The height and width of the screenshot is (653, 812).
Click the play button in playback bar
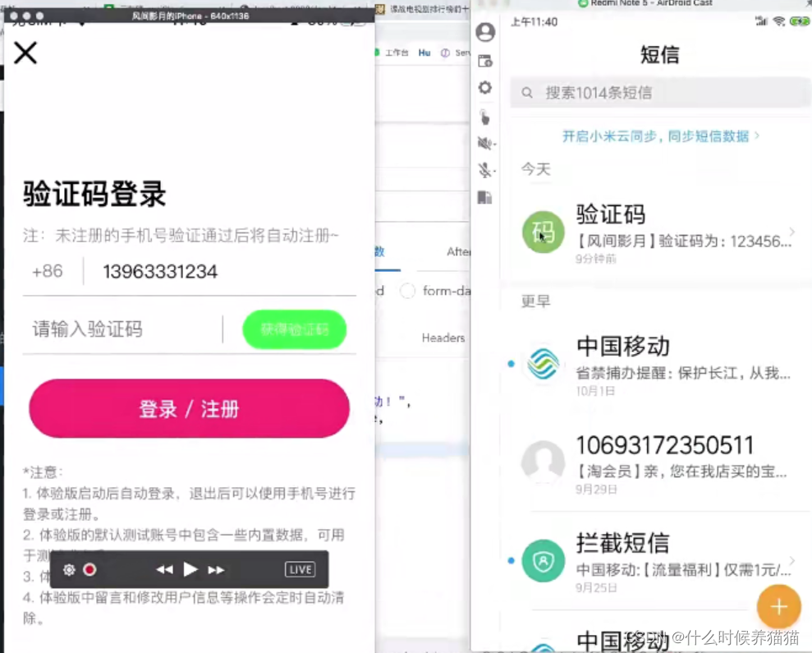coord(190,569)
